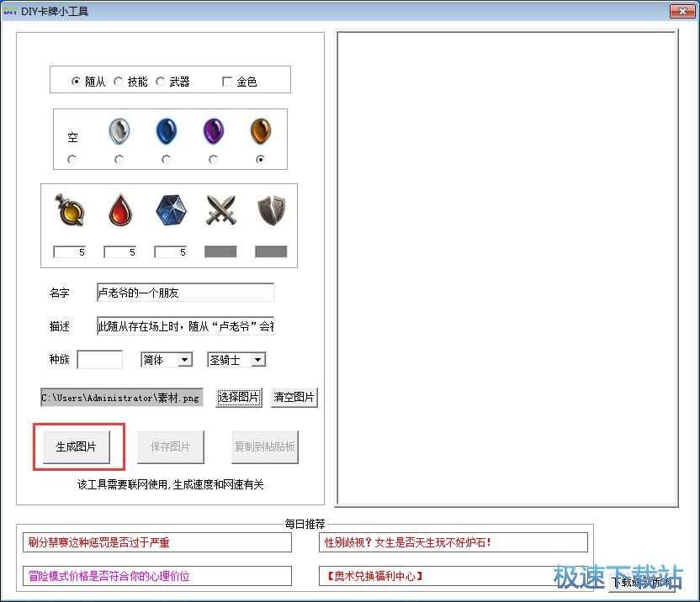Image resolution: width=700 pixels, height=602 pixels.
Task: Select the 武器 card type radio button
Action: click(x=161, y=82)
